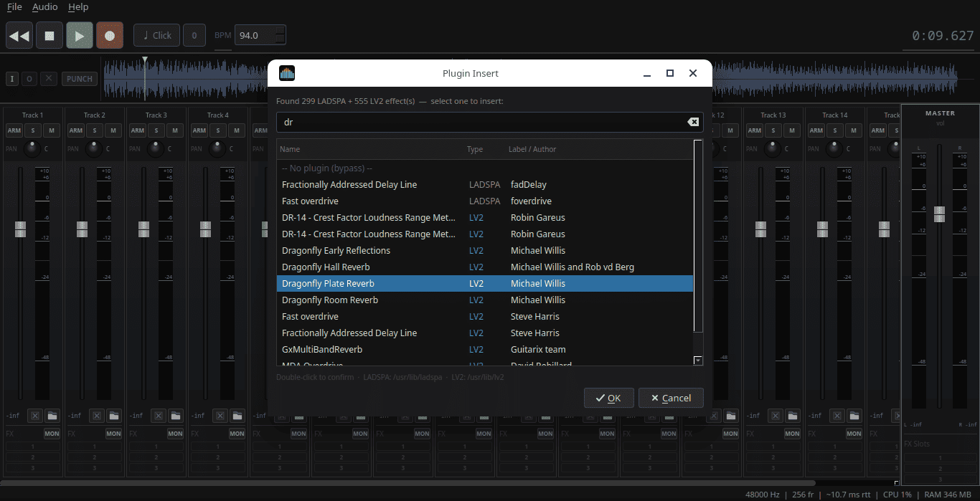The width and height of the screenshot is (980, 501).
Task: Open the Help menu
Action: [78, 7]
